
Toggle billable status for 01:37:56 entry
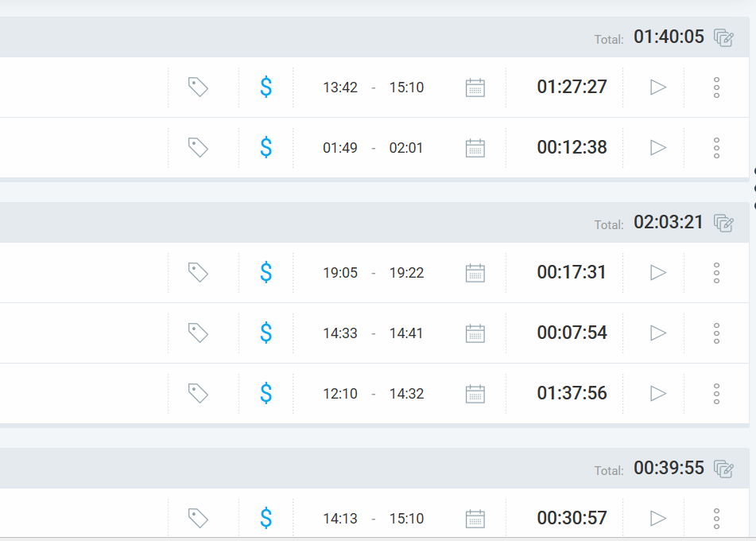point(266,393)
